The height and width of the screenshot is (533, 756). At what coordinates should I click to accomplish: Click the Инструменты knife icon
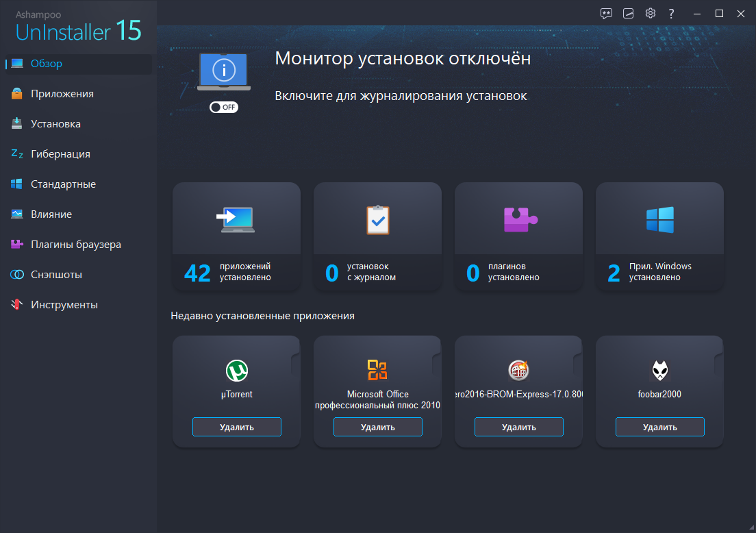[x=17, y=304]
